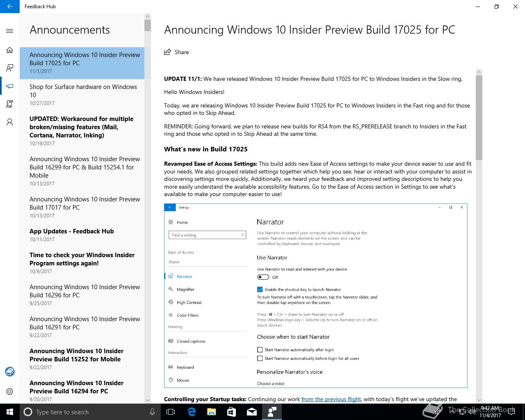Click the volume icon in system tray

472,412
